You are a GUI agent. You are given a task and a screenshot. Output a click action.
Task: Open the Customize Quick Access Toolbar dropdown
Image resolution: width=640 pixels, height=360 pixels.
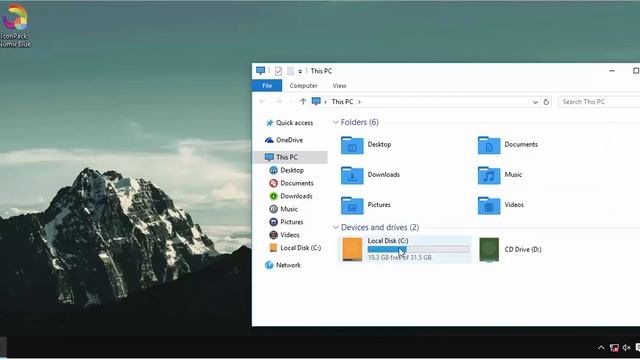click(x=300, y=71)
